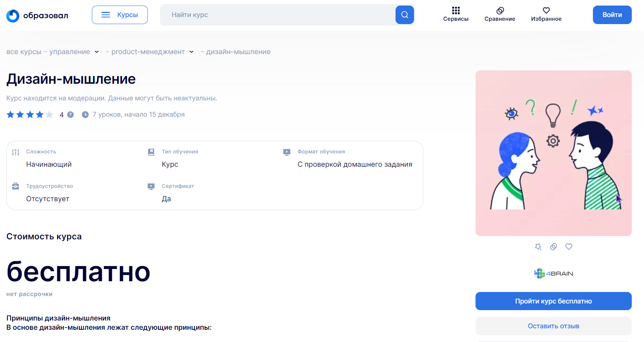Toggle compare icon under course image
Screen dimensions: 644x342
coord(553,247)
